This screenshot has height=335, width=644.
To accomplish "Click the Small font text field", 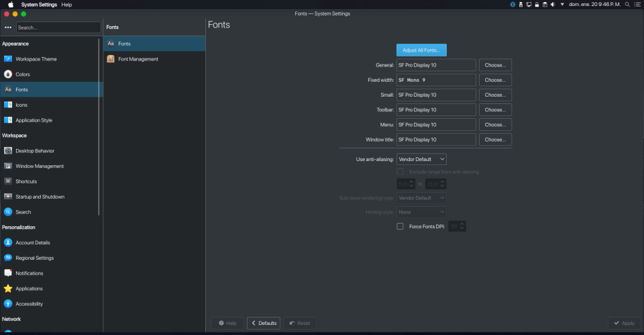I will coord(436,95).
